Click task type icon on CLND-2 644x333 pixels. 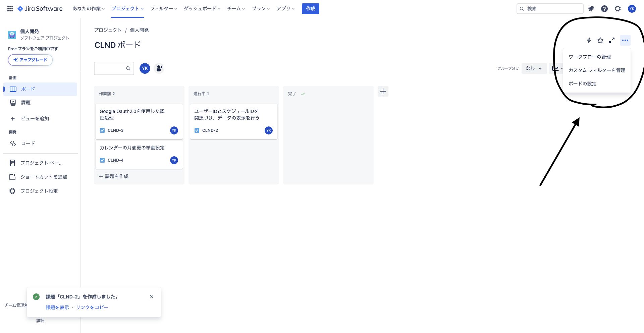(x=197, y=130)
